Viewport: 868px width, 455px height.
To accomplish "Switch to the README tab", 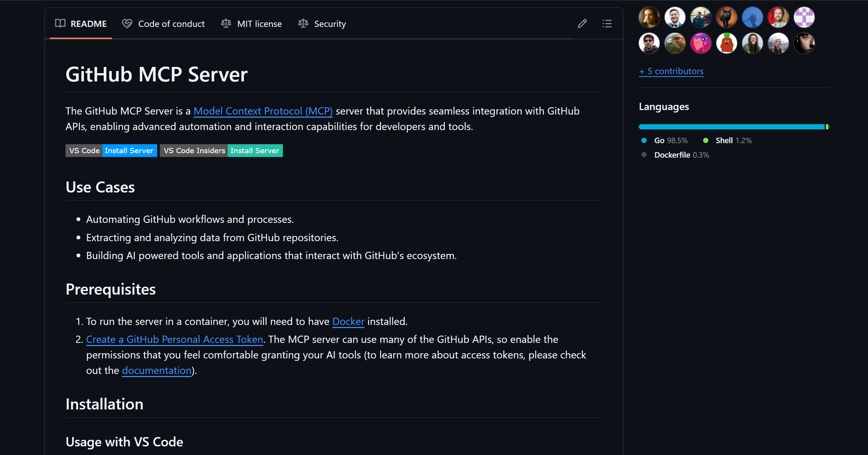I will 81,24.
